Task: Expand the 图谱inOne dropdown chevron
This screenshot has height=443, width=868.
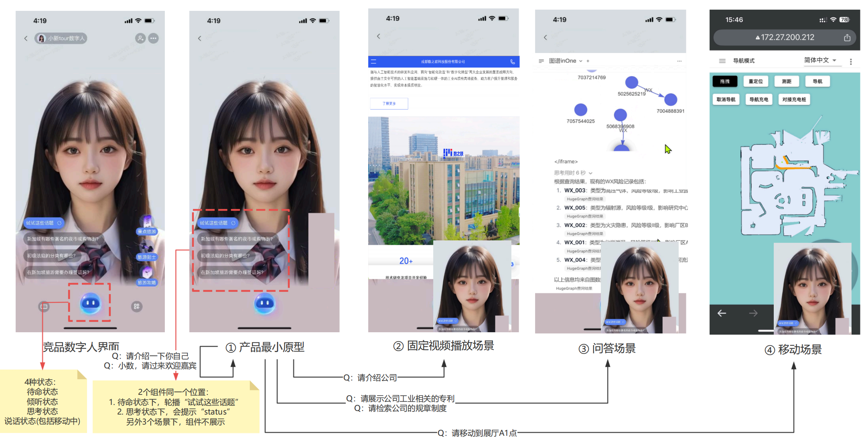Action: coord(580,61)
